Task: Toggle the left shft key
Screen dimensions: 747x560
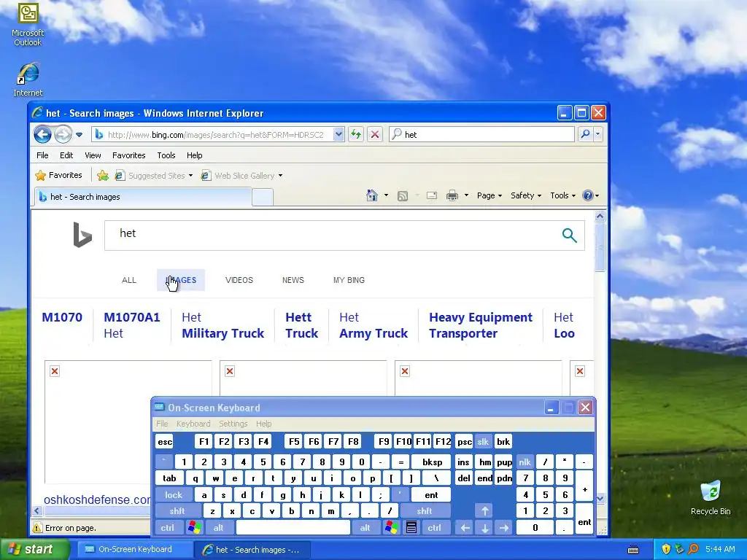Action: coord(177,511)
